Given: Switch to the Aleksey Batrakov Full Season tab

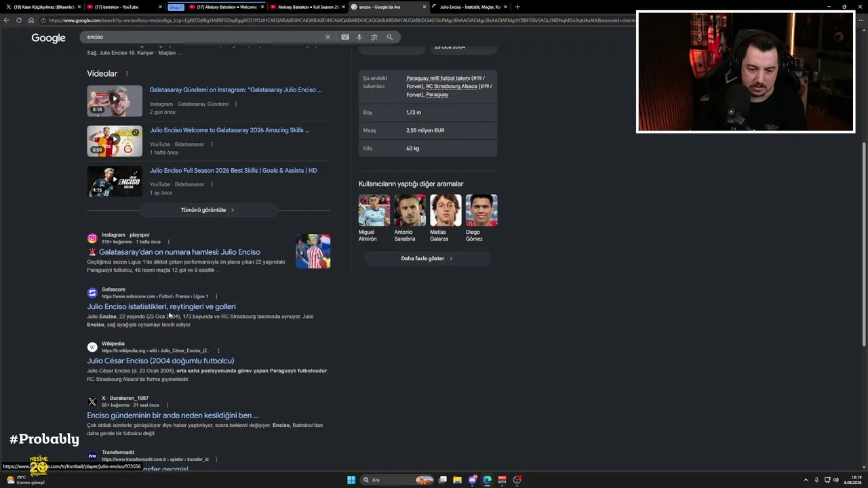Looking at the screenshot, I should click(x=307, y=7).
